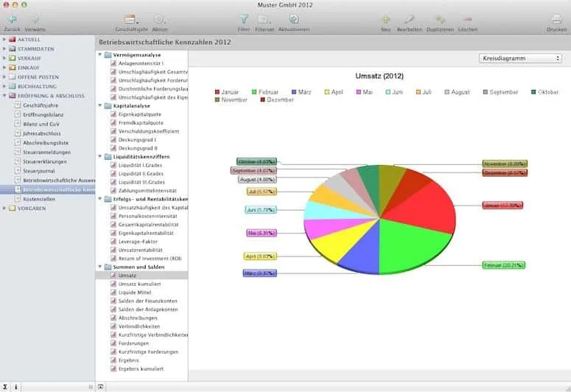
Task: Click the März blue legend swatch
Action: pyautogui.click(x=294, y=92)
